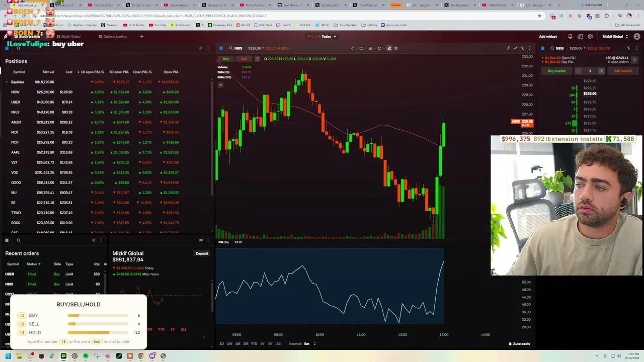This screenshot has width=644, height=362.
Task: Open the chart Interval 5m dropdown
Action: pos(309,344)
